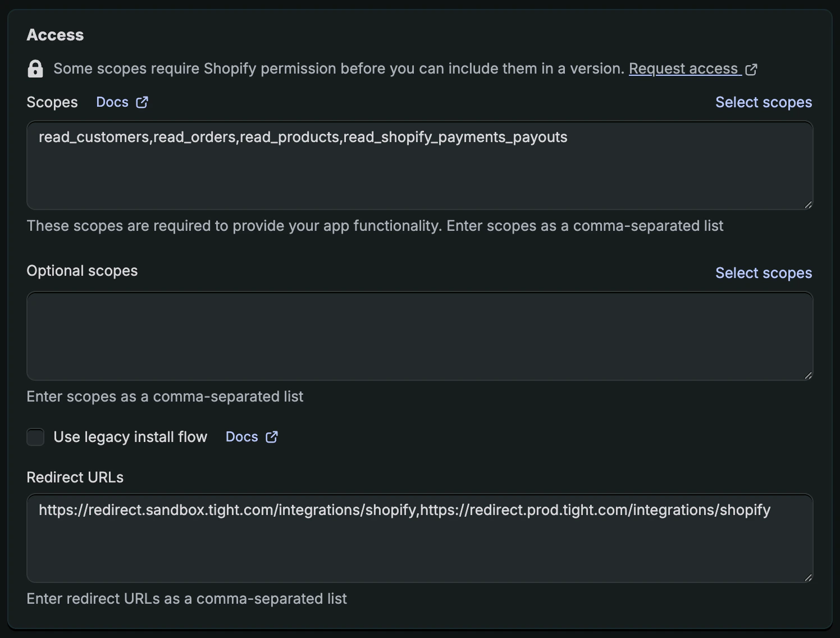Click inside the Optional scopes field

pyautogui.click(x=420, y=336)
